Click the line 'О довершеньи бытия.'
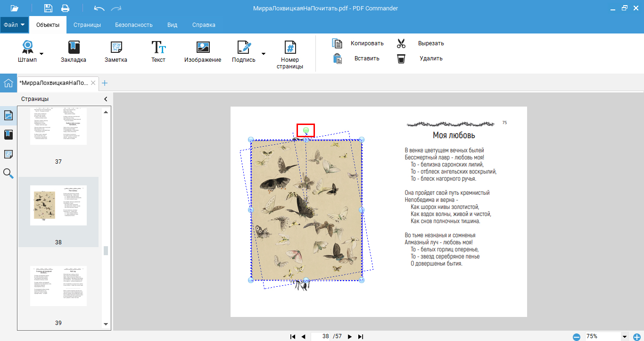This screenshot has width=644, height=341. pos(437,264)
